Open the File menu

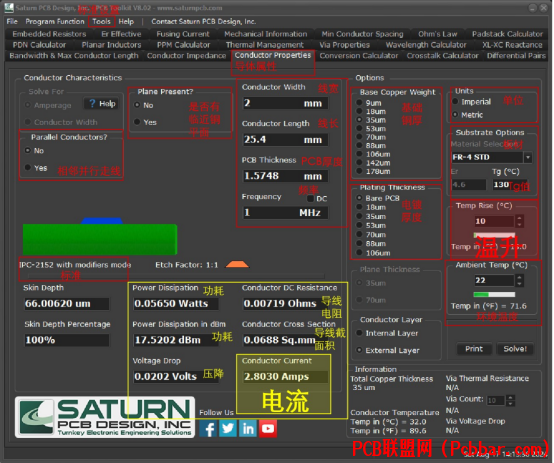point(12,22)
